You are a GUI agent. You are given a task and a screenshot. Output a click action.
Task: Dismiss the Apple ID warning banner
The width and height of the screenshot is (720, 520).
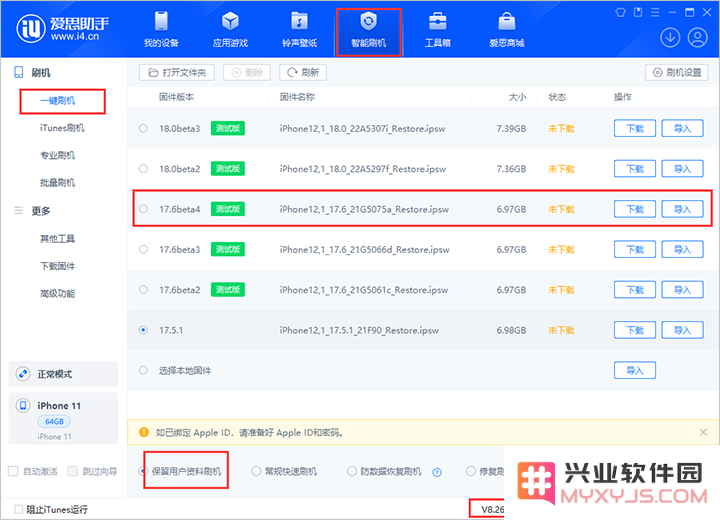click(x=703, y=432)
